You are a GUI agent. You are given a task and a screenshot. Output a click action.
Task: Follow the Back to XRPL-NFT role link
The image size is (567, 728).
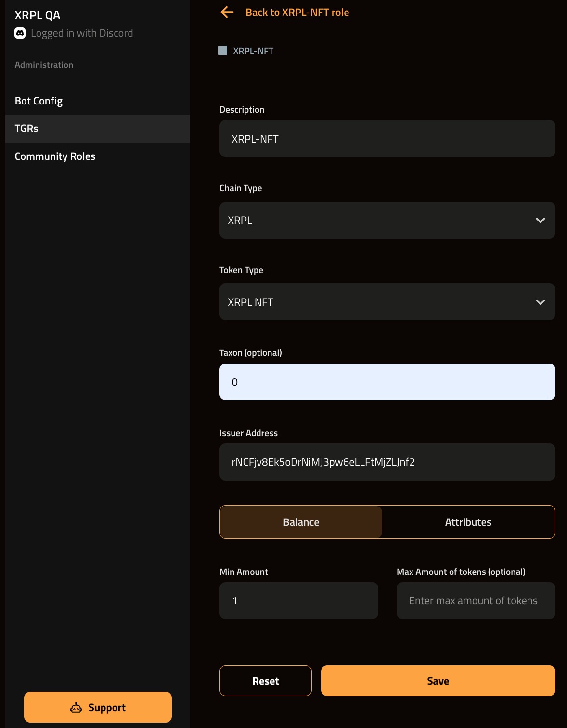point(297,13)
